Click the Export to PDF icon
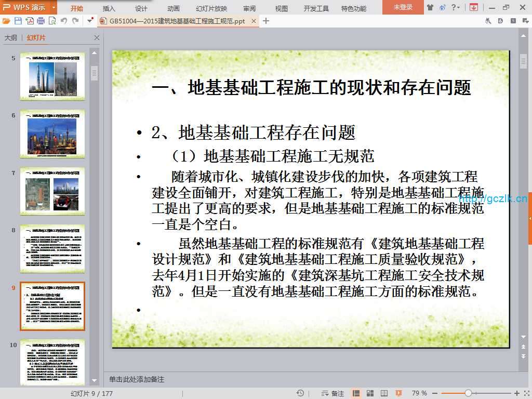This screenshot has height=399, width=532. 30,21
